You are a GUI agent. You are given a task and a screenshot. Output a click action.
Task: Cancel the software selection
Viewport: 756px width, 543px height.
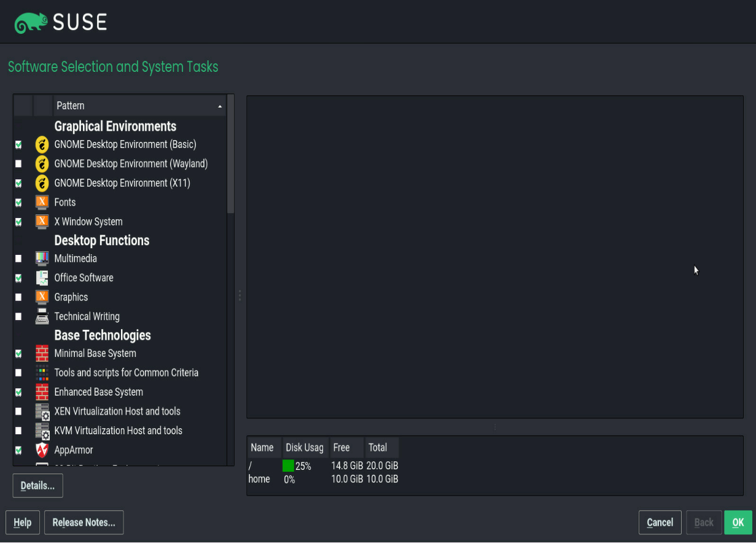point(660,523)
